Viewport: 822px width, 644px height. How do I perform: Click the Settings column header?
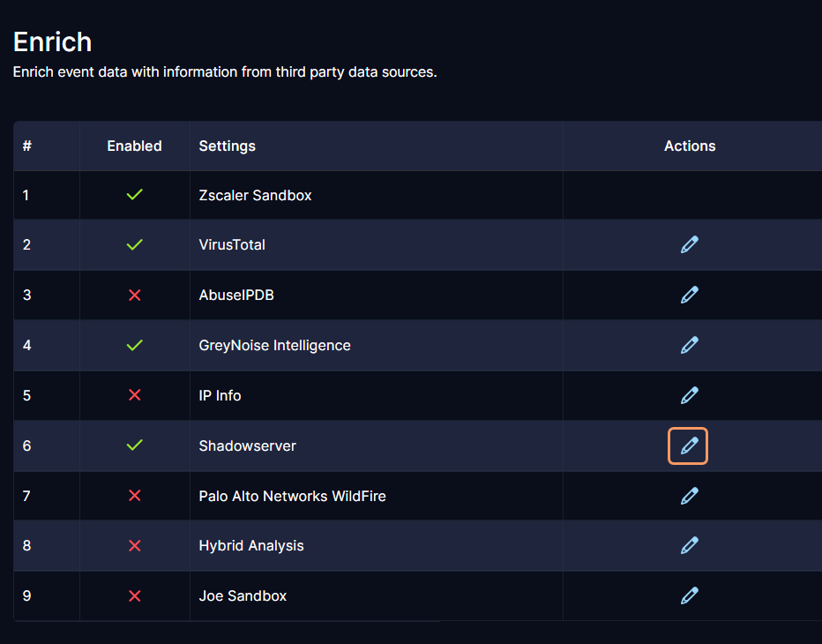227,146
